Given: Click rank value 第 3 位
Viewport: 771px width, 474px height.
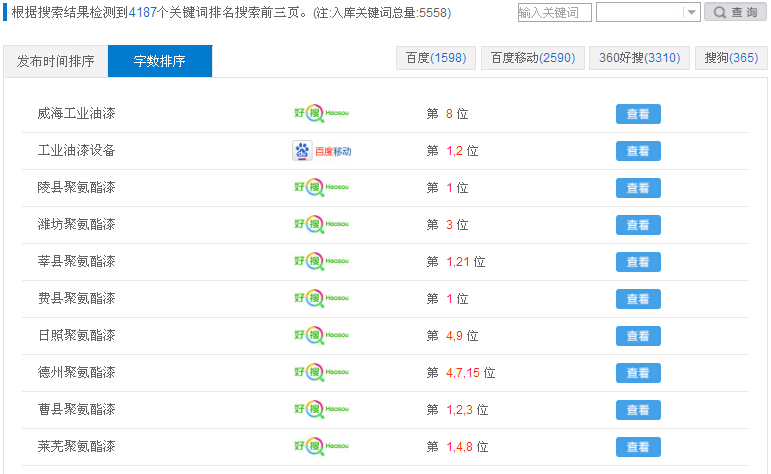Looking at the screenshot, I should pos(447,225).
